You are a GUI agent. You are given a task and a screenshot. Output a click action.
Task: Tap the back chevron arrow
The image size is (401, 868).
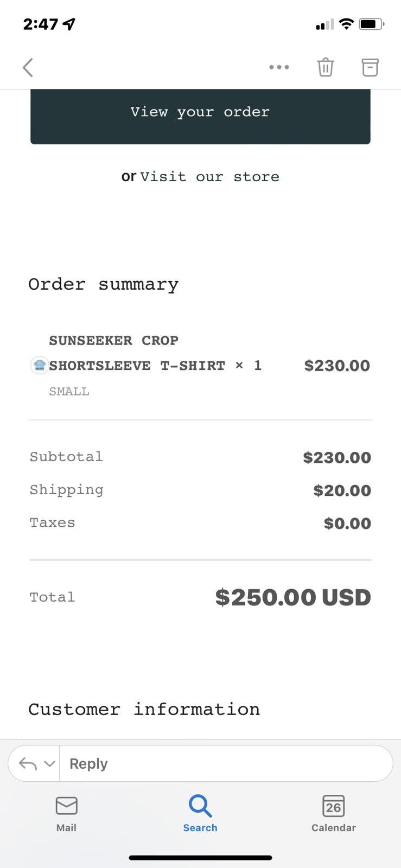pyautogui.click(x=28, y=68)
